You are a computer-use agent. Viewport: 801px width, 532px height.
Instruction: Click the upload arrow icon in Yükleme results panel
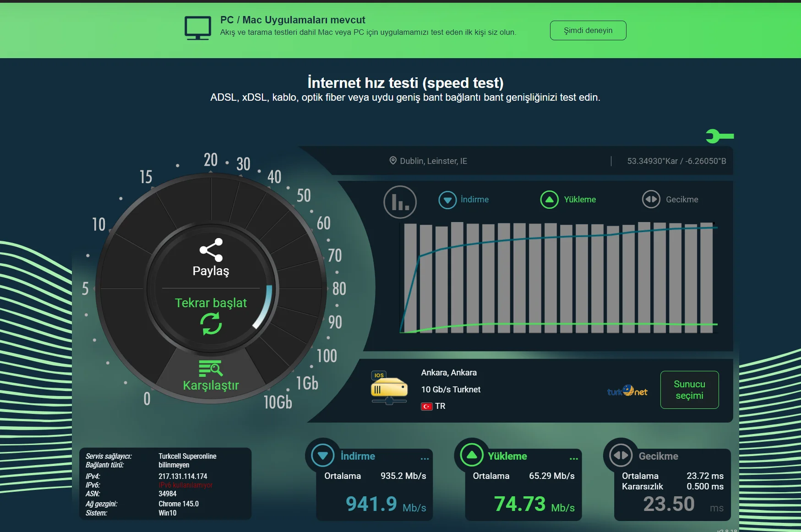472,456
